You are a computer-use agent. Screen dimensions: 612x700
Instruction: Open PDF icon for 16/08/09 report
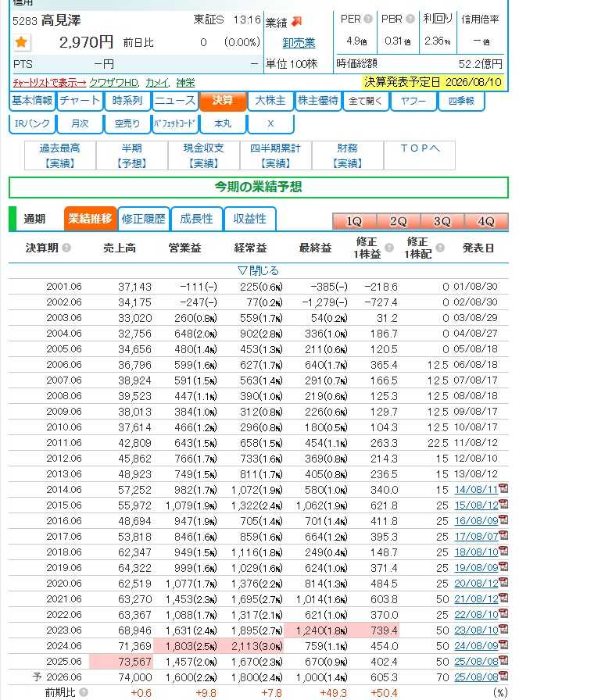coord(503,520)
